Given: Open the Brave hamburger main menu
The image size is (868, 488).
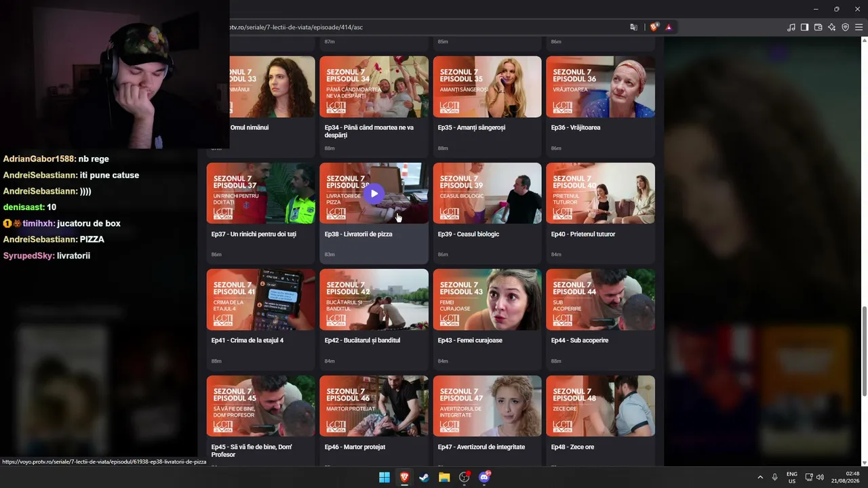Looking at the screenshot, I should click(x=859, y=27).
